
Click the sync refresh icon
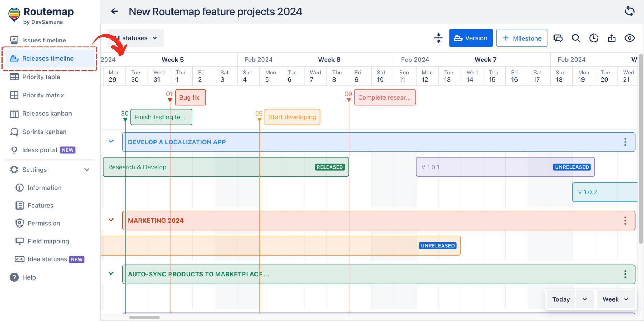(x=629, y=11)
